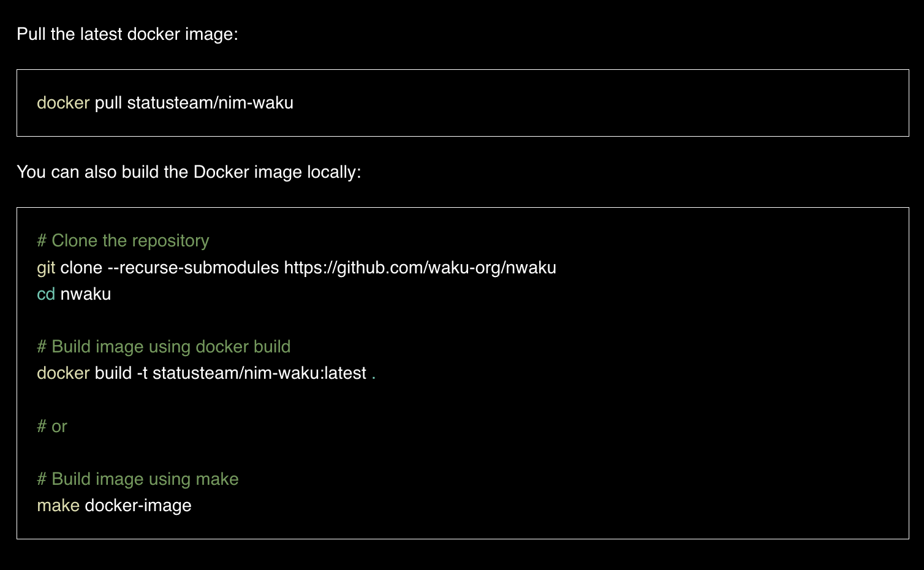
Task: Click the Build image using docker build comment
Action: click(164, 346)
